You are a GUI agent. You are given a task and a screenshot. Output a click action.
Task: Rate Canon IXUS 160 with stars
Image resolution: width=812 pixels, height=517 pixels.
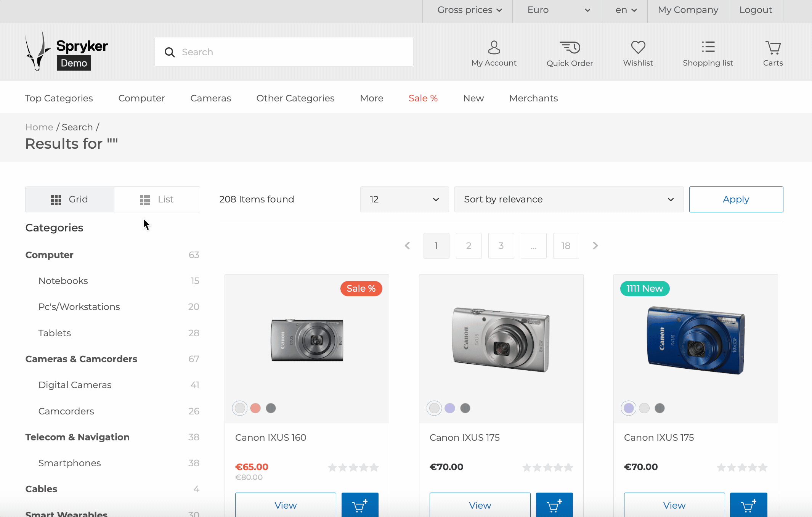[x=353, y=467]
